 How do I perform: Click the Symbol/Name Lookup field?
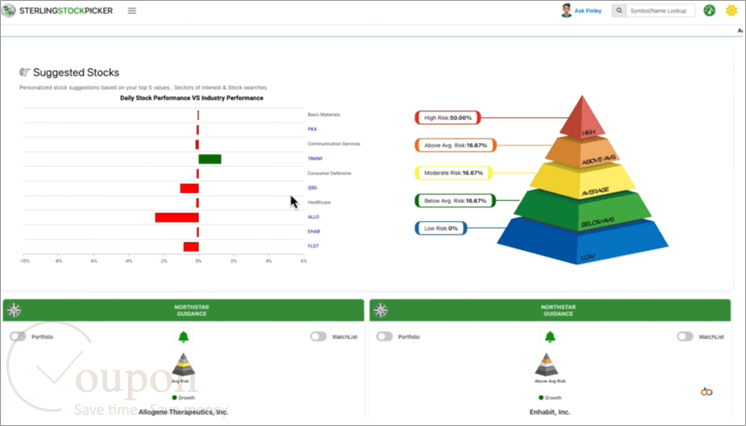(x=660, y=10)
